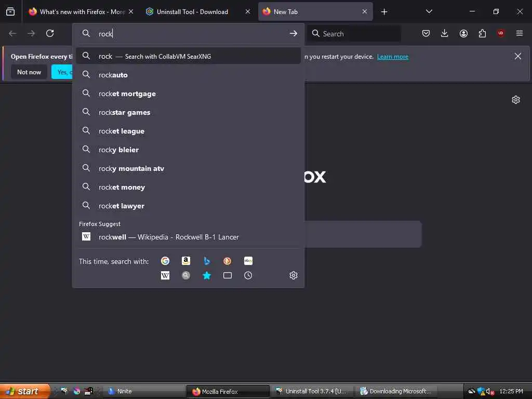Image resolution: width=532 pixels, height=399 pixels.
Task: Switch to Ninite taskbar window
Action: coord(143,391)
